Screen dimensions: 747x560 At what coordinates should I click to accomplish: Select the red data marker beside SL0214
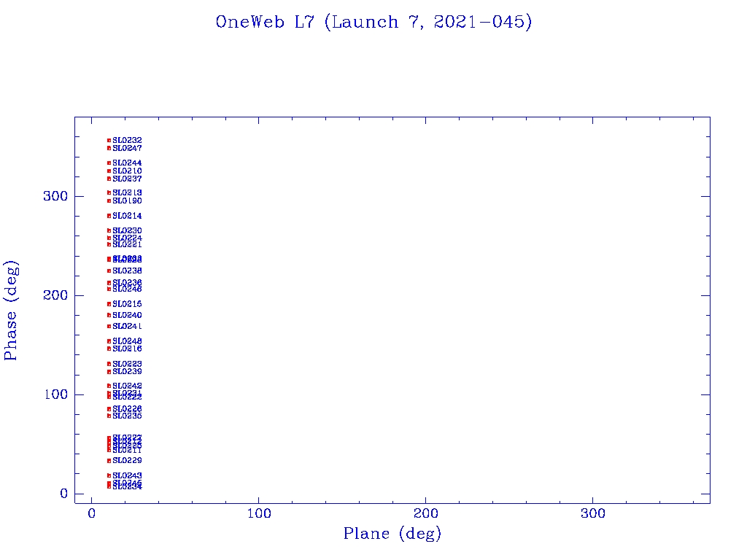pos(109,216)
